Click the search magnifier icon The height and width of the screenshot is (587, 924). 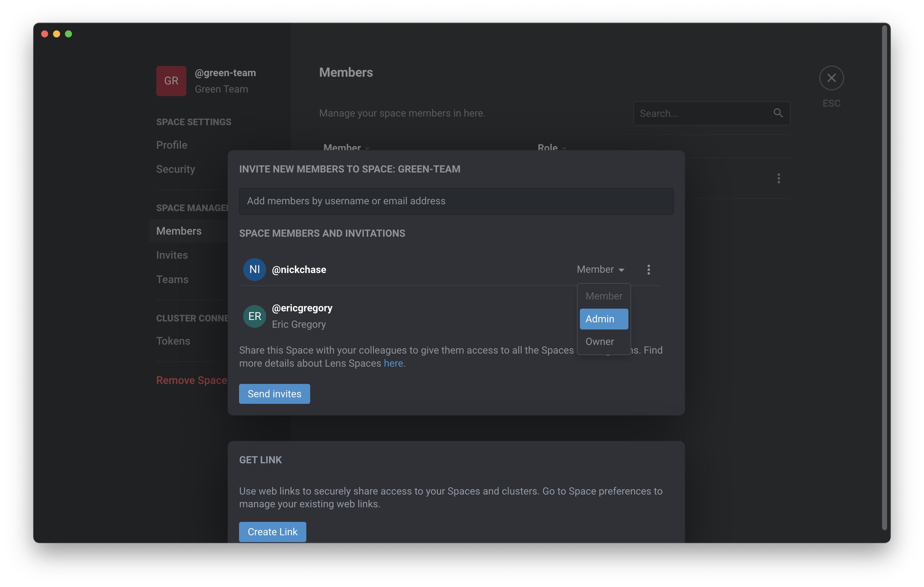[x=778, y=113]
